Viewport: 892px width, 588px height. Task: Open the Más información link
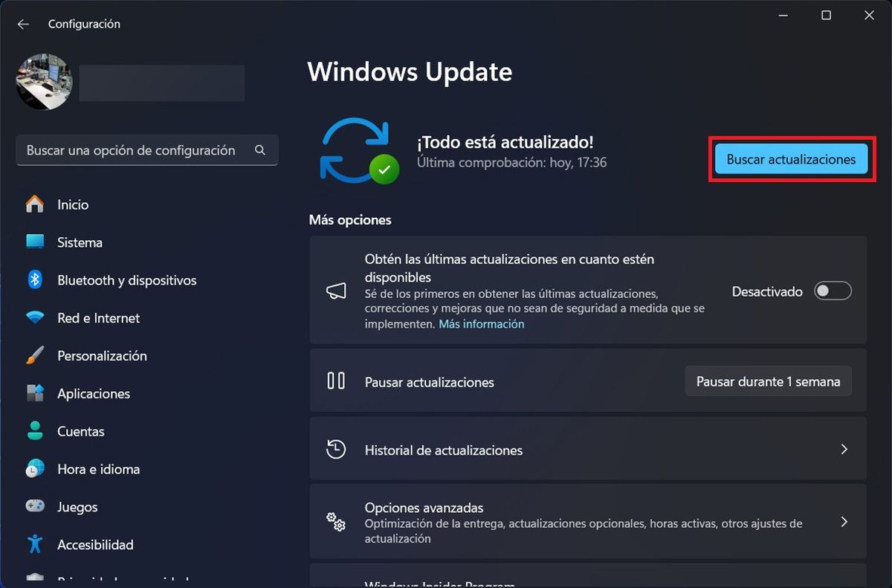point(481,324)
